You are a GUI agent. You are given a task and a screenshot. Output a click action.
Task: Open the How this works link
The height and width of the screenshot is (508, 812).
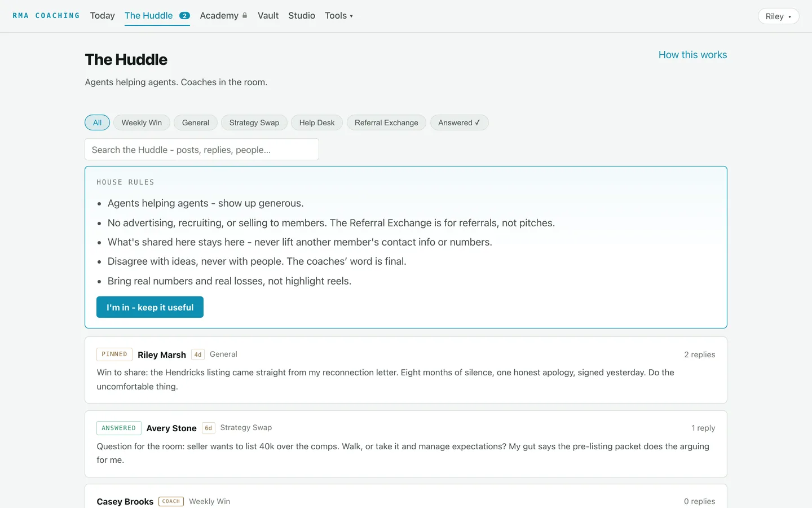pyautogui.click(x=692, y=55)
